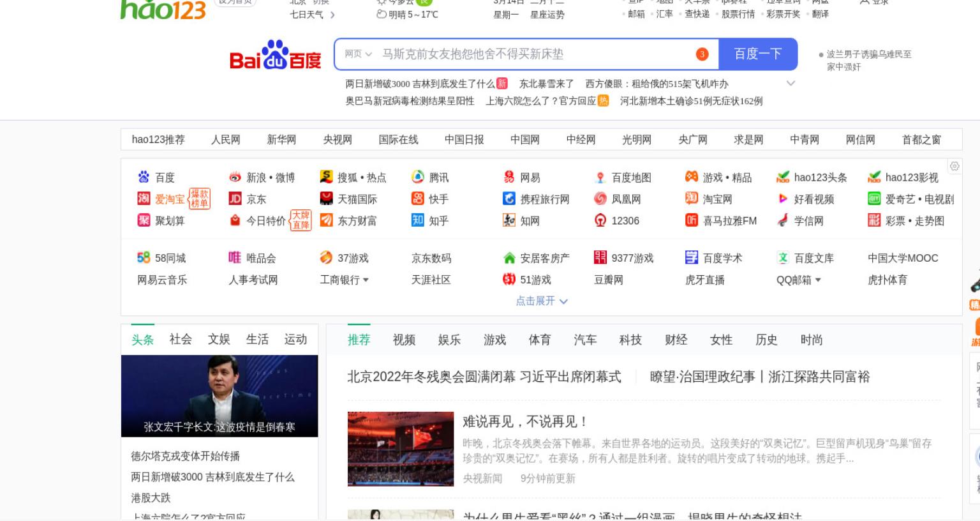Image resolution: width=980 pixels, height=521 pixels.
Task: Open 东方财富 icon link
Action: tap(326, 220)
